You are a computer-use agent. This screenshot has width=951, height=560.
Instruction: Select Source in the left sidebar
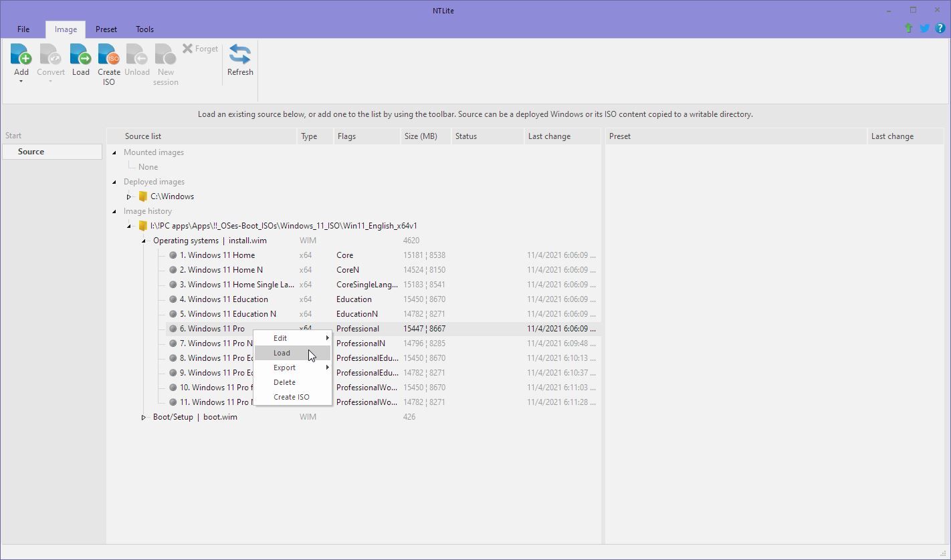coord(51,152)
